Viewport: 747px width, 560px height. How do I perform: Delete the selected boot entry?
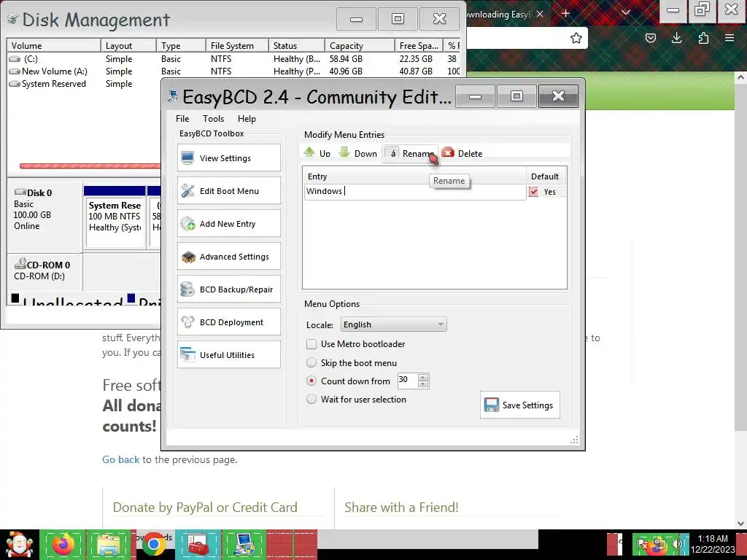tap(462, 153)
